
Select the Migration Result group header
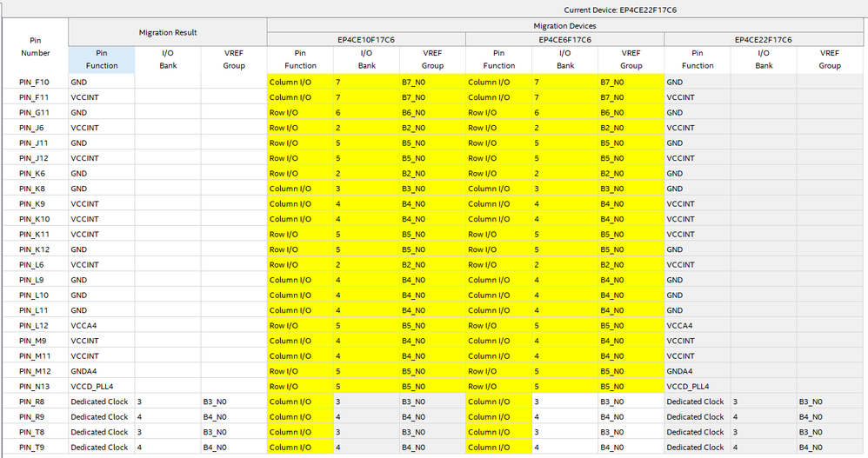tap(168, 33)
